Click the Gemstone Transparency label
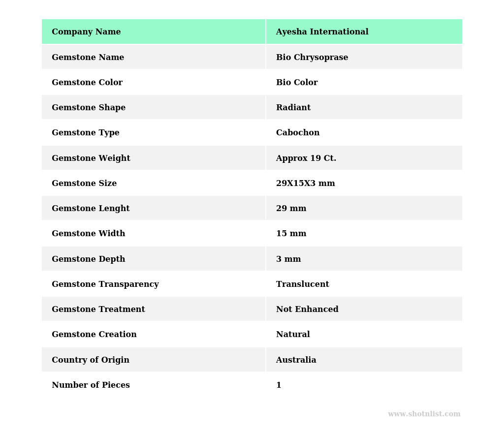The image size is (504, 434). pyautogui.click(x=105, y=284)
